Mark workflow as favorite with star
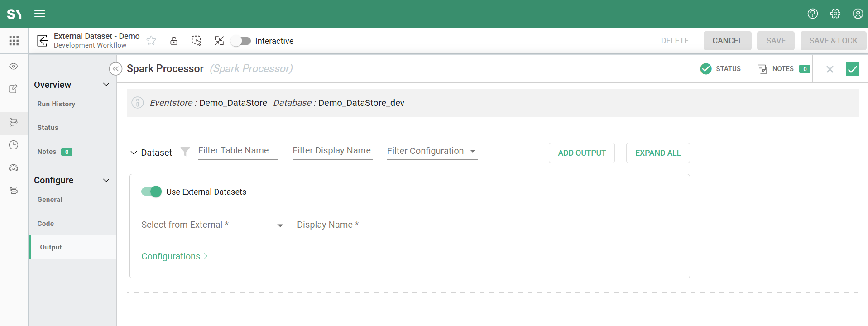The image size is (868, 326). tap(151, 41)
